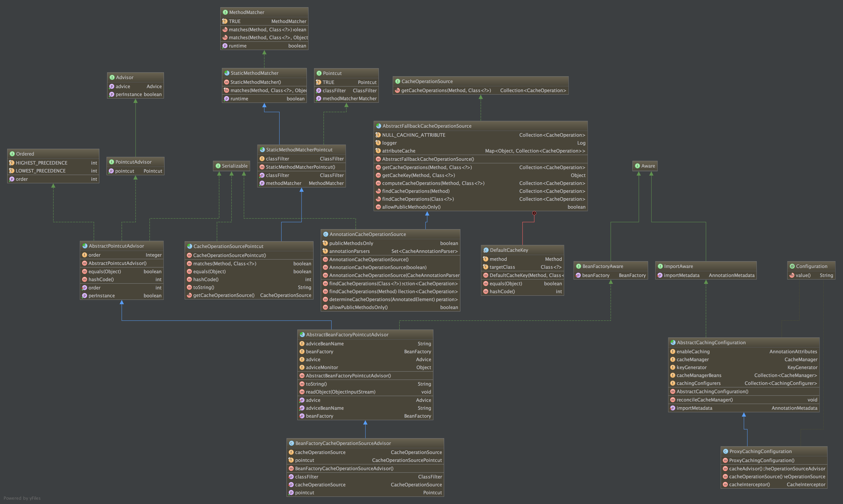
Task: Click the PointcutAdvisor interface icon
Action: tap(111, 162)
